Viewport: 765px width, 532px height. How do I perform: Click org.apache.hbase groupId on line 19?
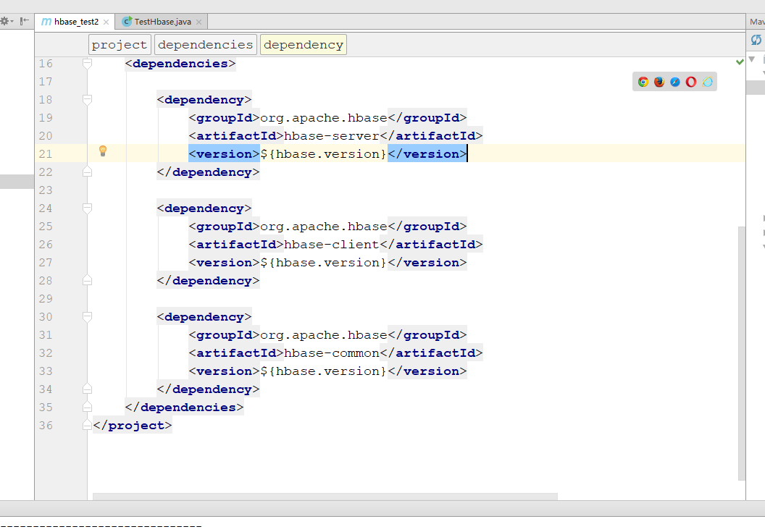point(324,118)
